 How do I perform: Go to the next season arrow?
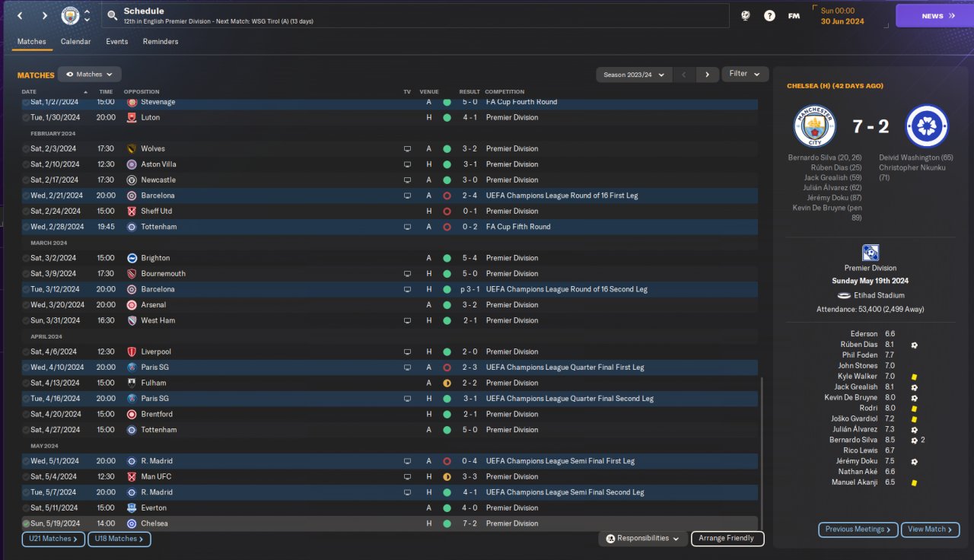[x=708, y=75]
